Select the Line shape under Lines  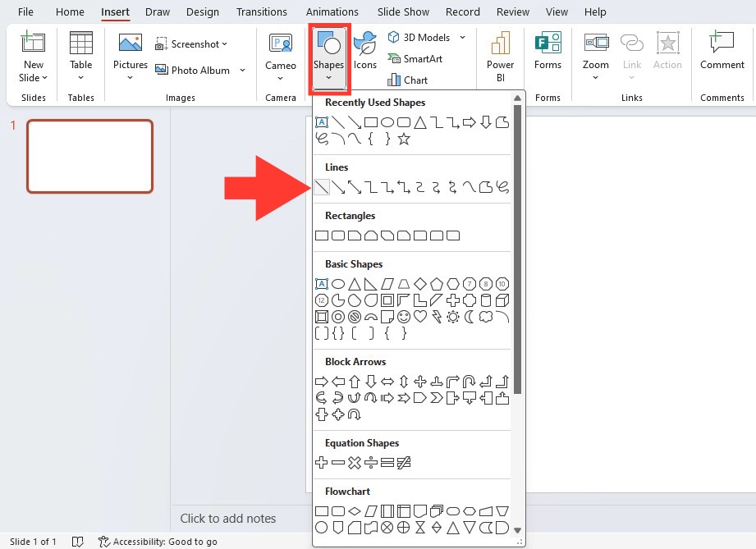[322, 187]
